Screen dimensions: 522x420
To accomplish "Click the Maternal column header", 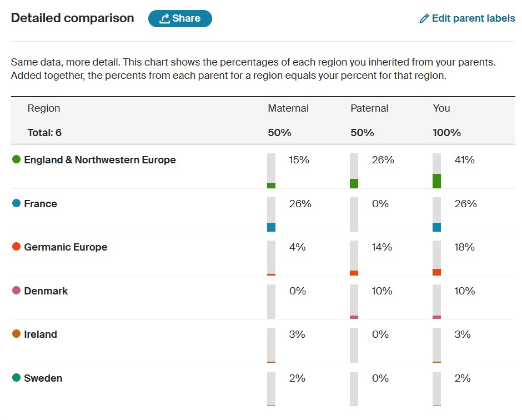I will pyautogui.click(x=288, y=108).
